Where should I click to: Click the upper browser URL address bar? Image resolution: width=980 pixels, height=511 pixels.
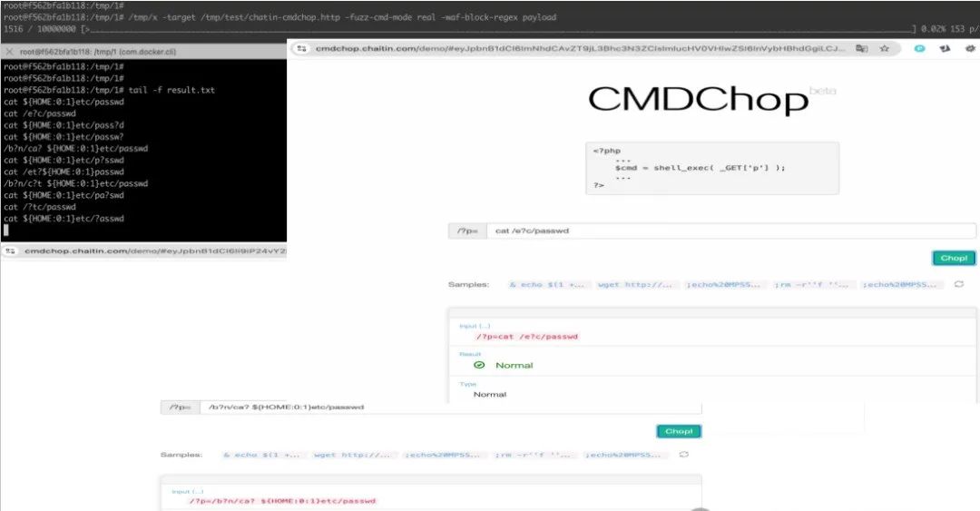pos(580,48)
